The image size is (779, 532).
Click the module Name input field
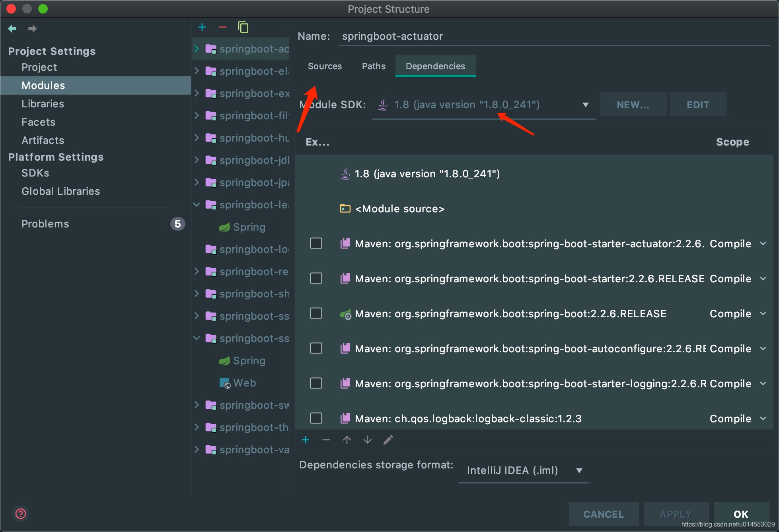click(x=554, y=37)
